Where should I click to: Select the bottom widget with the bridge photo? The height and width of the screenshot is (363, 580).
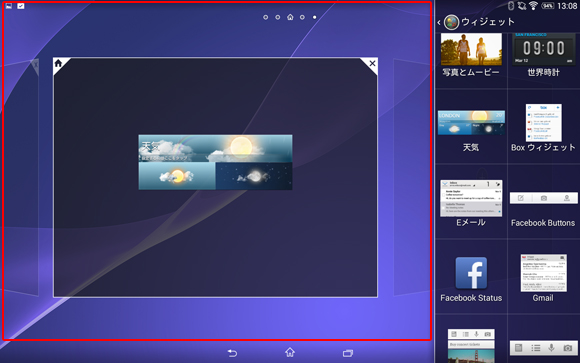click(x=471, y=346)
